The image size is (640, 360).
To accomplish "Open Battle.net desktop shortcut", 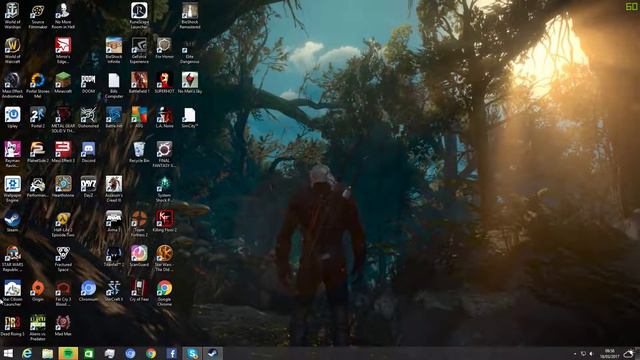I will 113,118.
